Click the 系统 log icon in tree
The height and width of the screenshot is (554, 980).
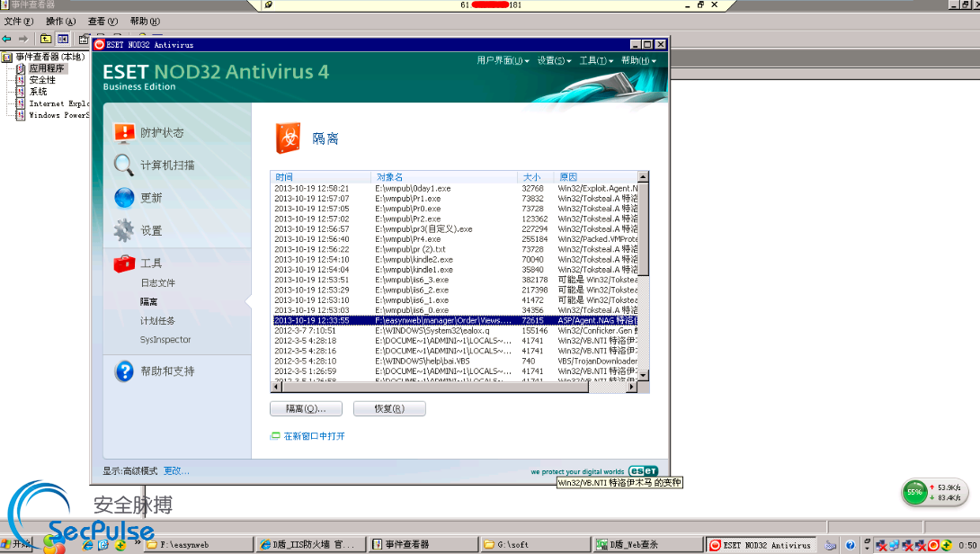(21, 92)
